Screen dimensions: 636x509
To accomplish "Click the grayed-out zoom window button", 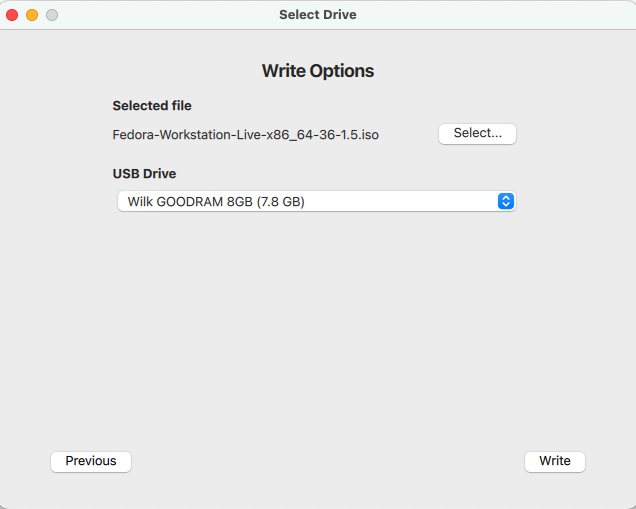I will pos(52,15).
